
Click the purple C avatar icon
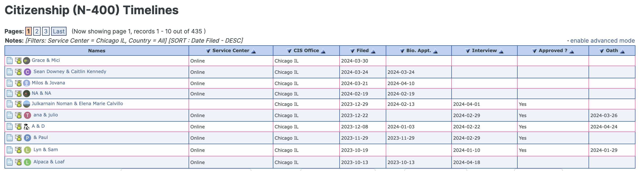point(27,72)
